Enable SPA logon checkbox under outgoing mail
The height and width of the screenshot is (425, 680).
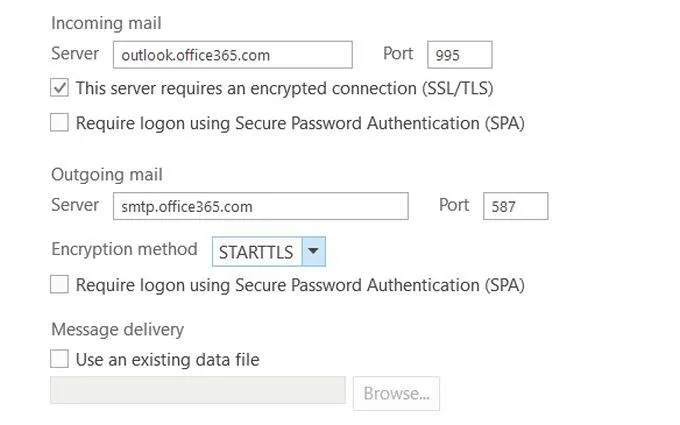(x=60, y=285)
